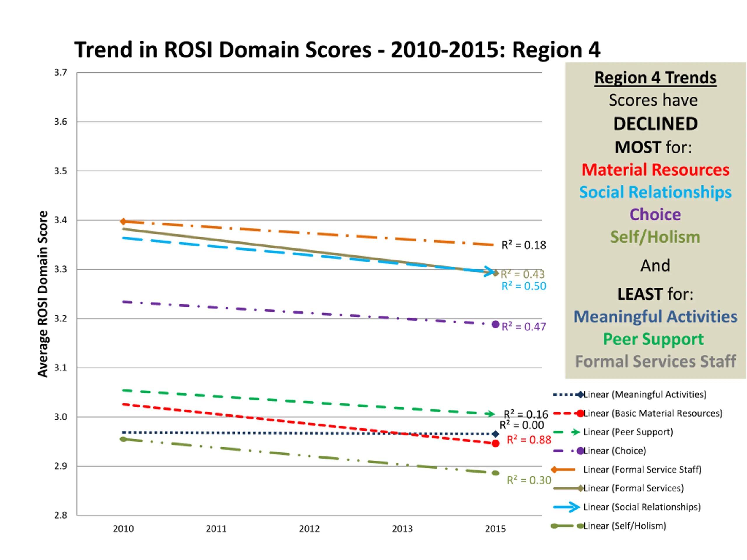The width and height of the screenshot is (747, 560).
Task: Click the blue diamond legend marker for Meaningful Activities
Action: (x=580, y=395)
